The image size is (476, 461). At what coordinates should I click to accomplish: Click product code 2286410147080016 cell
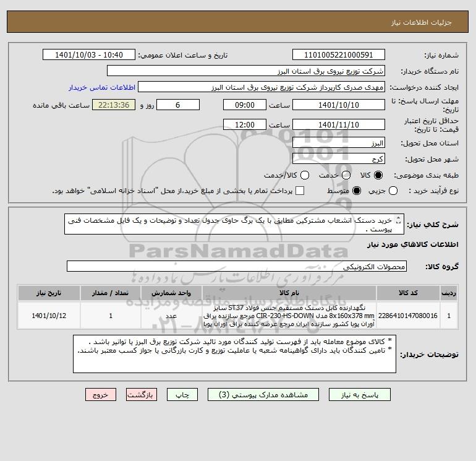[408, 316]
